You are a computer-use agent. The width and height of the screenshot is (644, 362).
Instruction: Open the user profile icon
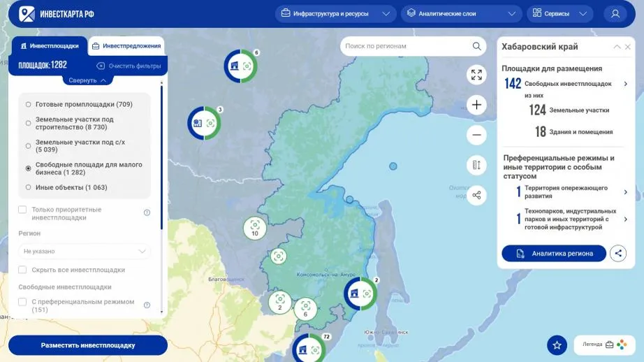(x=615, y=14)
